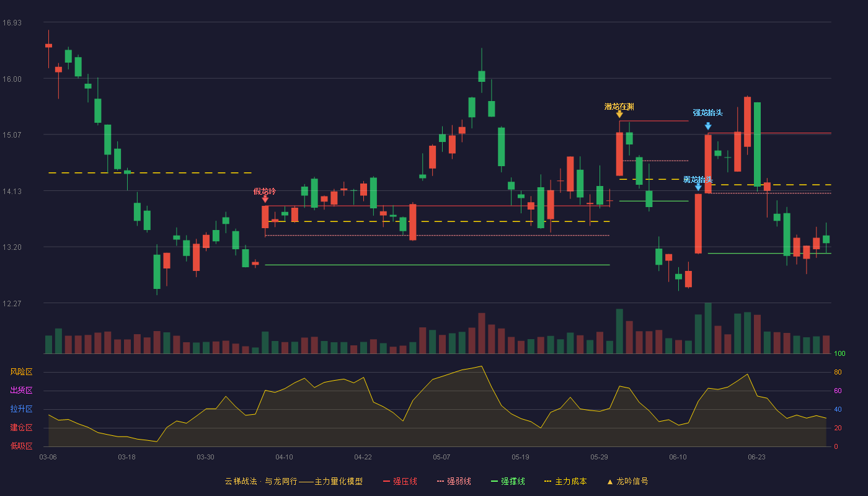Click the dotted pink icon beside 强弱线

point(440,481)
